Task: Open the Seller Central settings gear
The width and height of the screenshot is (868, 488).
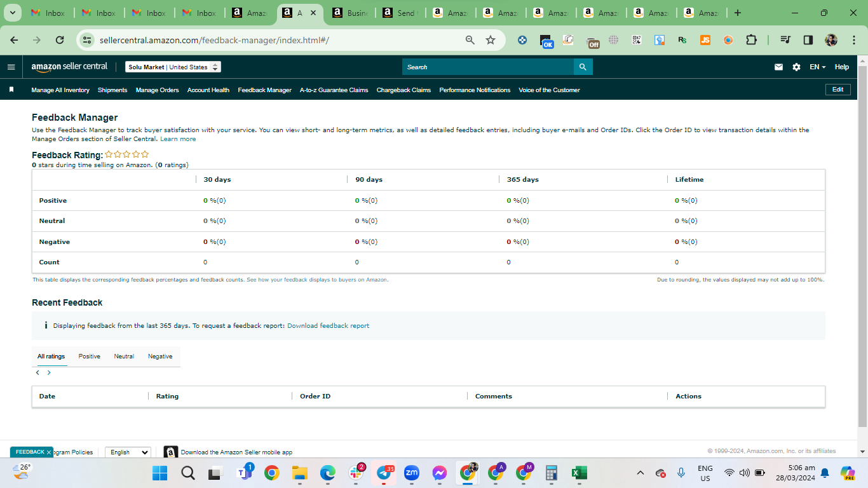Action: (796, 67)
